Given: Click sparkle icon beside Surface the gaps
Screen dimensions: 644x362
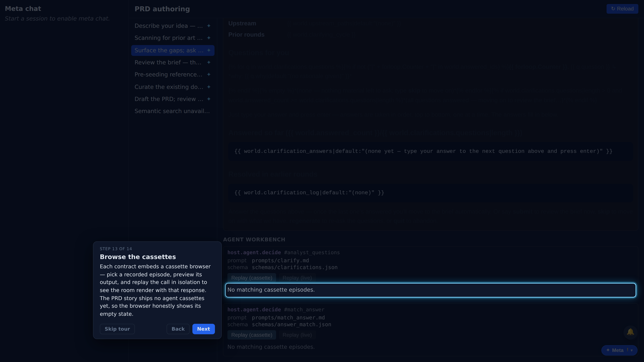Looking at the screenshot, I should (x=209, y=50).
